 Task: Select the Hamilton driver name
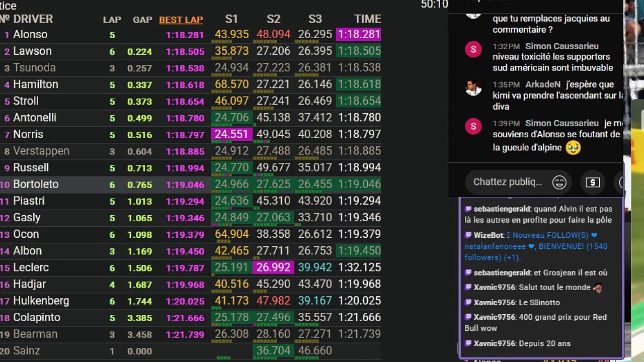(x=36, y=84)
